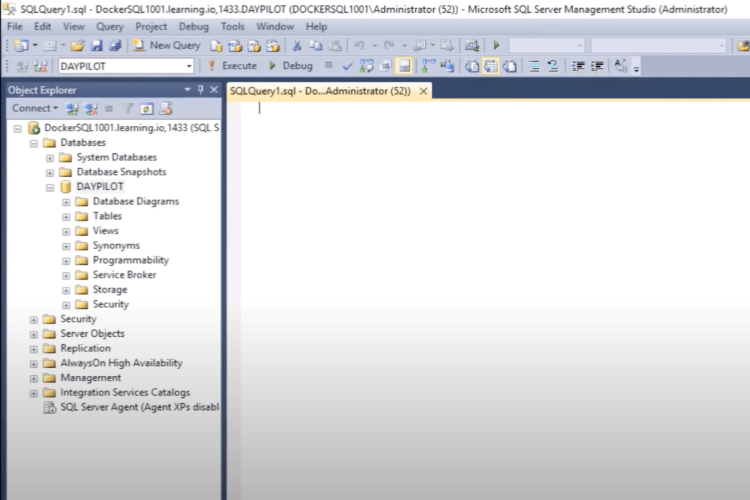Click the Copy icon in the toolbar
Viewport: 750px width, 500px height.
[x=316, y=45]
